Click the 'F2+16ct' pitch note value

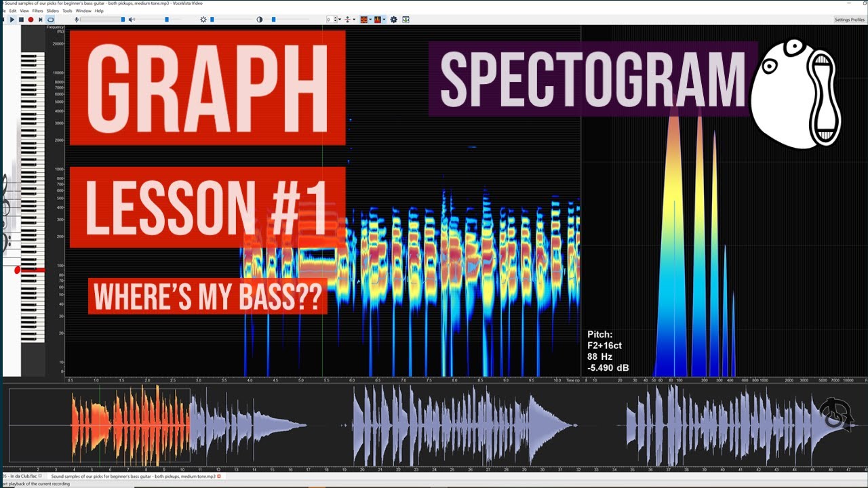click(x=604, y=346)
